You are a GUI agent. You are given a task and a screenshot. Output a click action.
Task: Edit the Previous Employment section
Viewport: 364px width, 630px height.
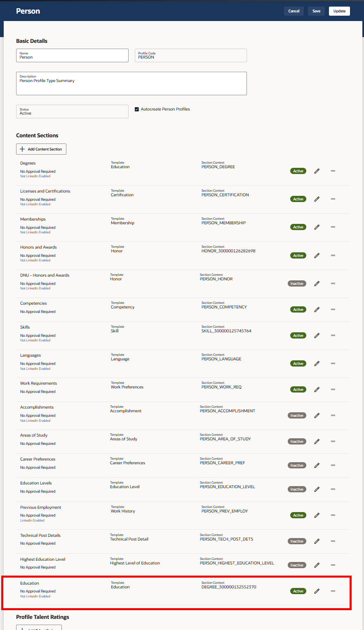click(317, 515)
